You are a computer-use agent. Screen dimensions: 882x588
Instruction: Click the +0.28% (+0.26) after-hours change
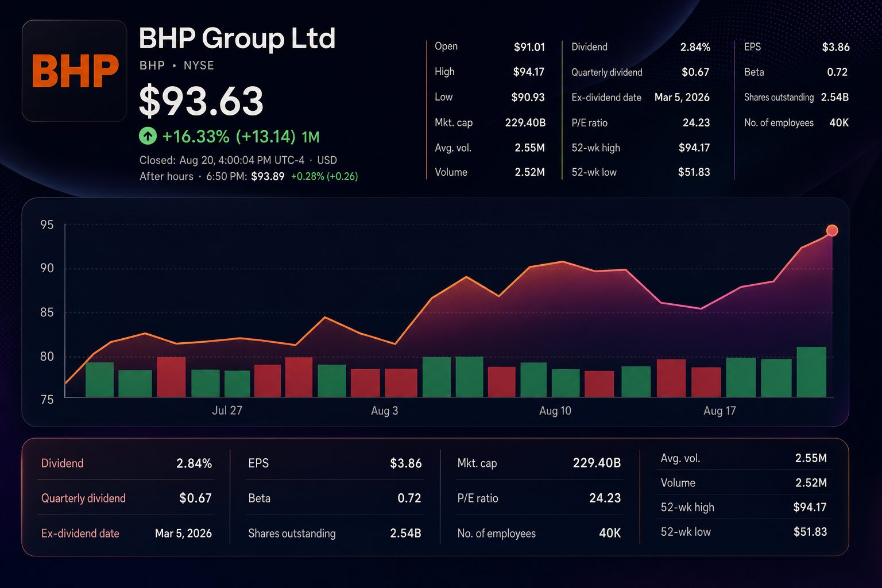tap(324, 176)
